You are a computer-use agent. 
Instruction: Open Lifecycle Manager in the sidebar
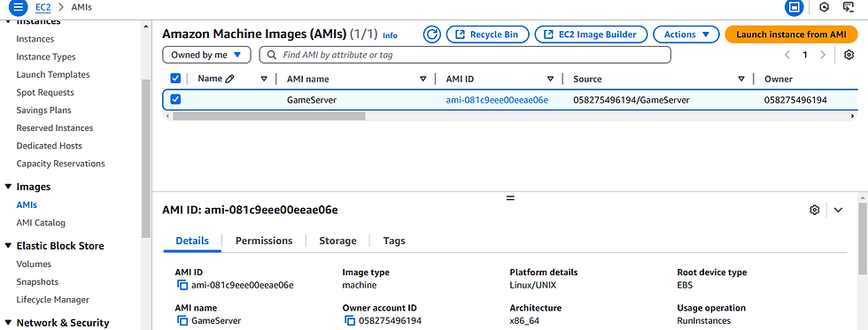52,300
